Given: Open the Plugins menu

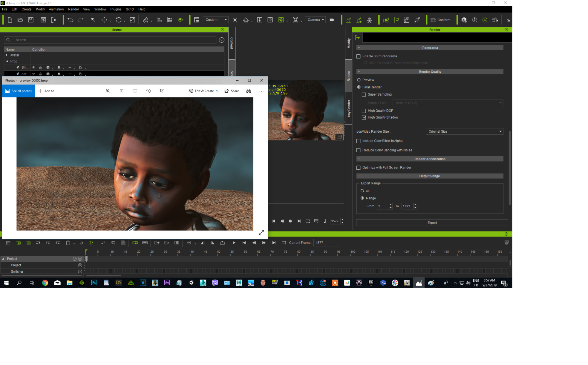Looking at the screenshot, I should click(116, 9).
